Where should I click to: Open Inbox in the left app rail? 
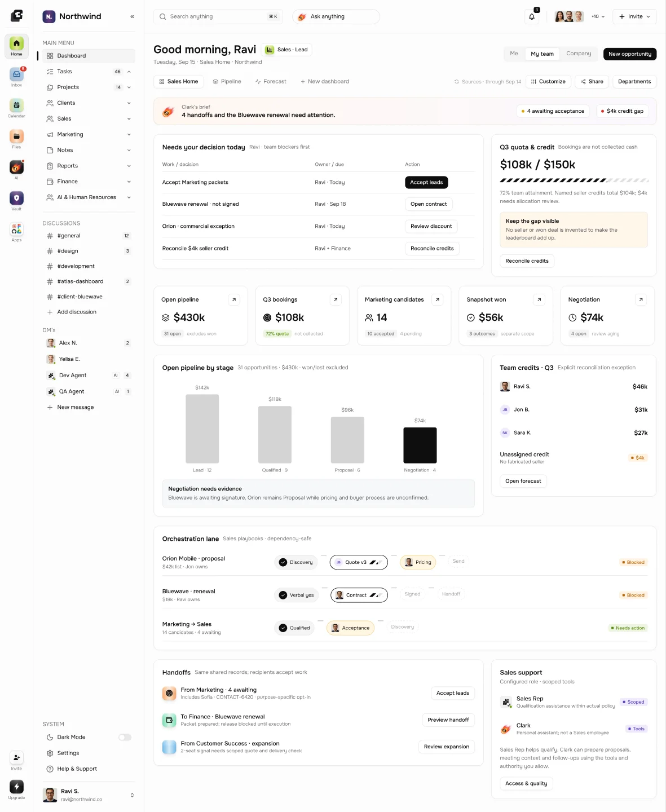(16, 77)
